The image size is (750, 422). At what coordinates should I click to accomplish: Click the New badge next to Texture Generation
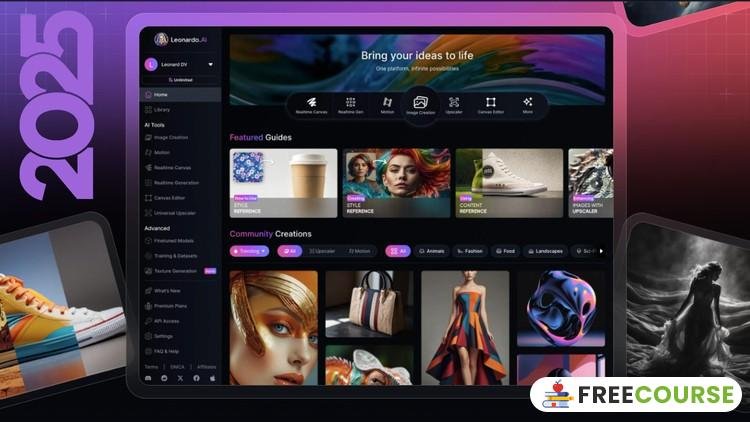(x=210, y=271)
